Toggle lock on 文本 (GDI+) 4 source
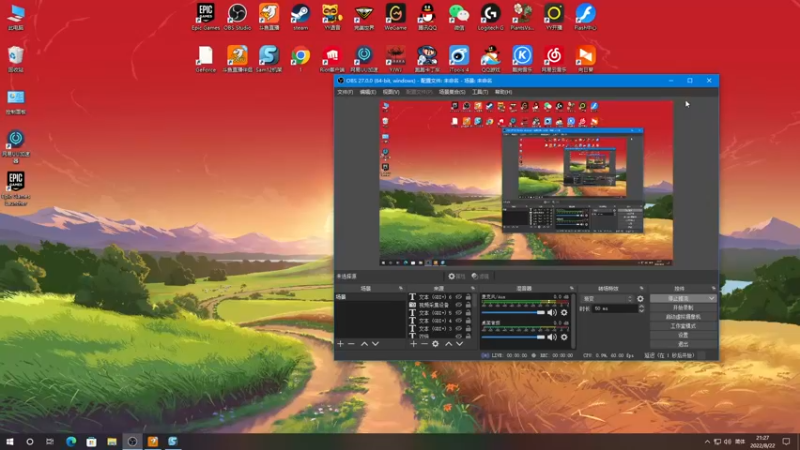The image size is (800, 450). pos(468,321)
